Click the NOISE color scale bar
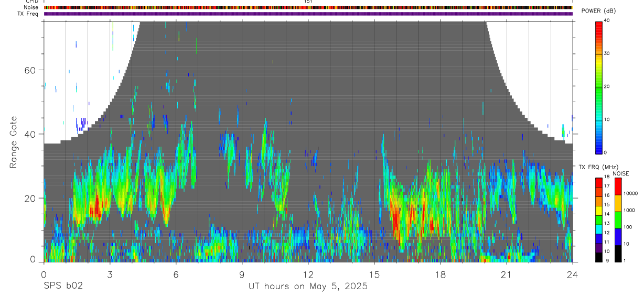644x297 pixels. (618, 219)
